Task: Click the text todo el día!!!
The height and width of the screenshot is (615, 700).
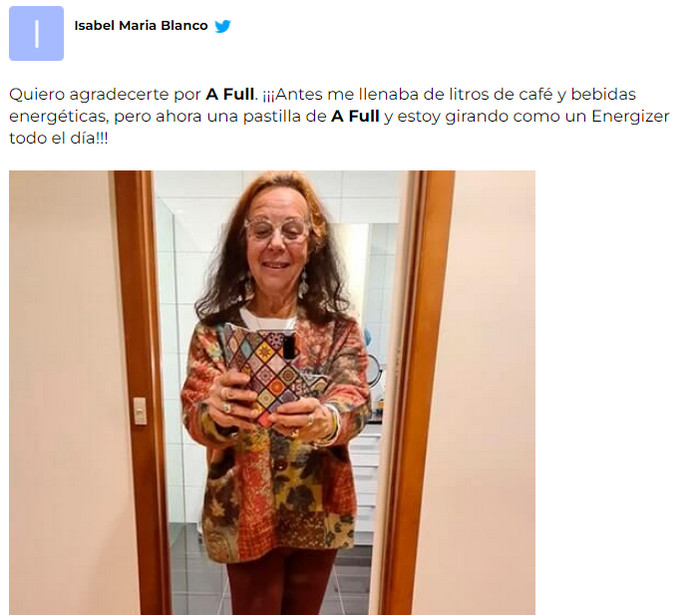Action: (x=58, y=138)
